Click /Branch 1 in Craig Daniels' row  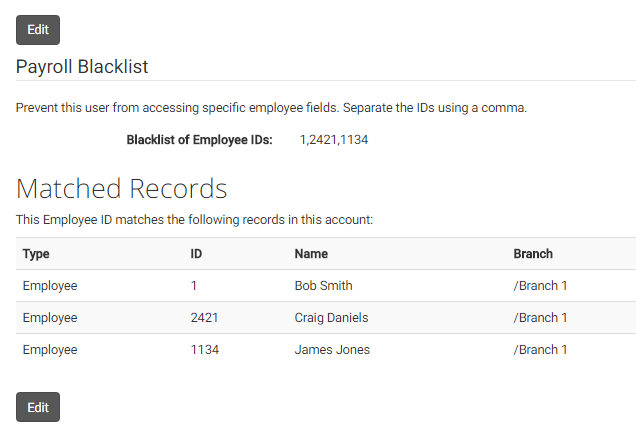(540, 318)
